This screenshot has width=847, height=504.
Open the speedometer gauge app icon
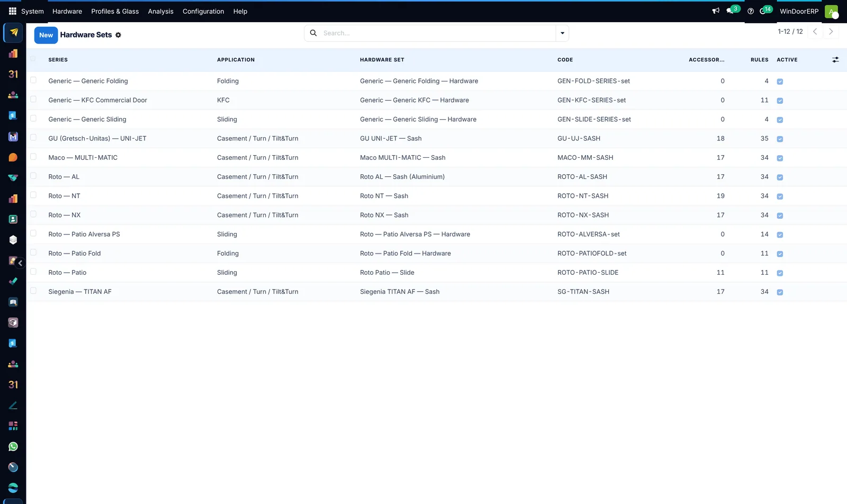pos(13,467)
